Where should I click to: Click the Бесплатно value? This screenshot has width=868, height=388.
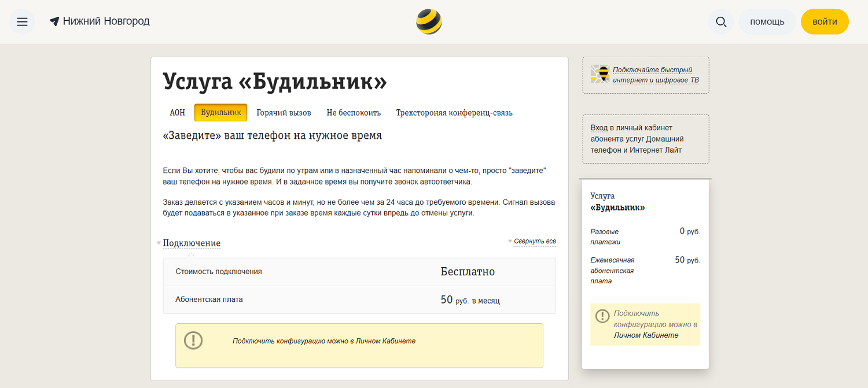(x=468, y=272)
